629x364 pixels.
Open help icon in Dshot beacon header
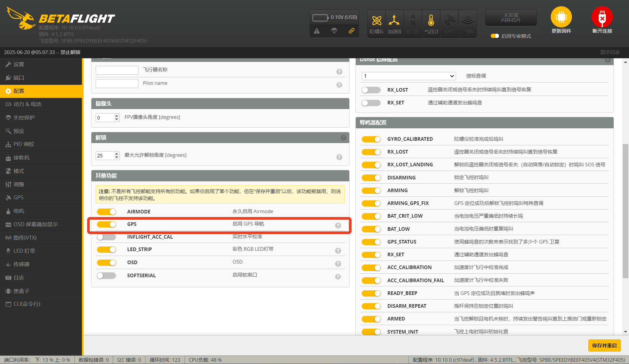[608, 60]
